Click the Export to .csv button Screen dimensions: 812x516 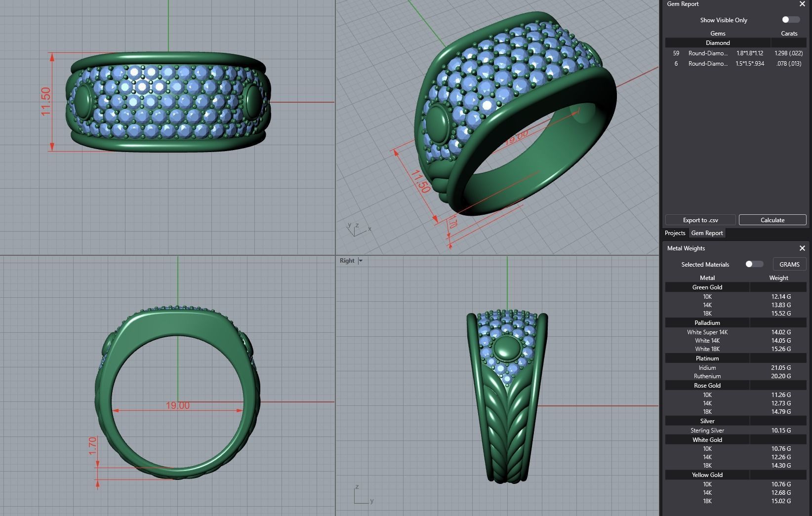click(700, 220)
